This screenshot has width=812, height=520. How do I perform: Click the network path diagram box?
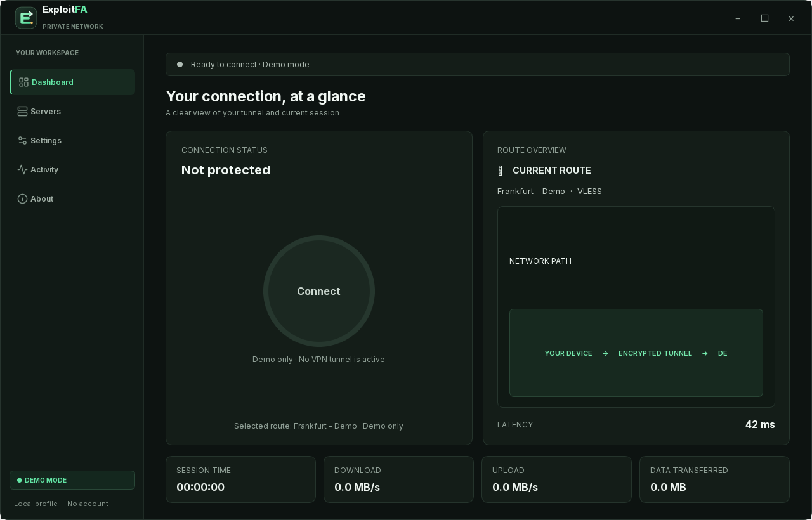(636, 353)
